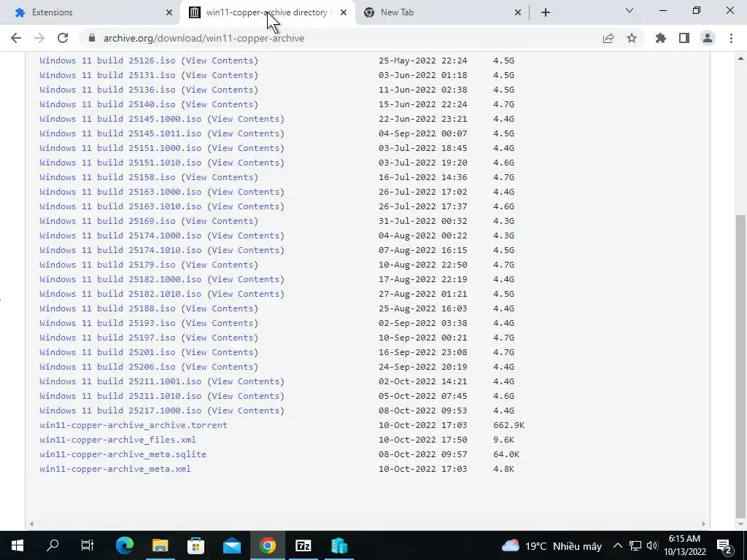
Task: Show hidden system tray icons
Action: (x=617, y=545)
